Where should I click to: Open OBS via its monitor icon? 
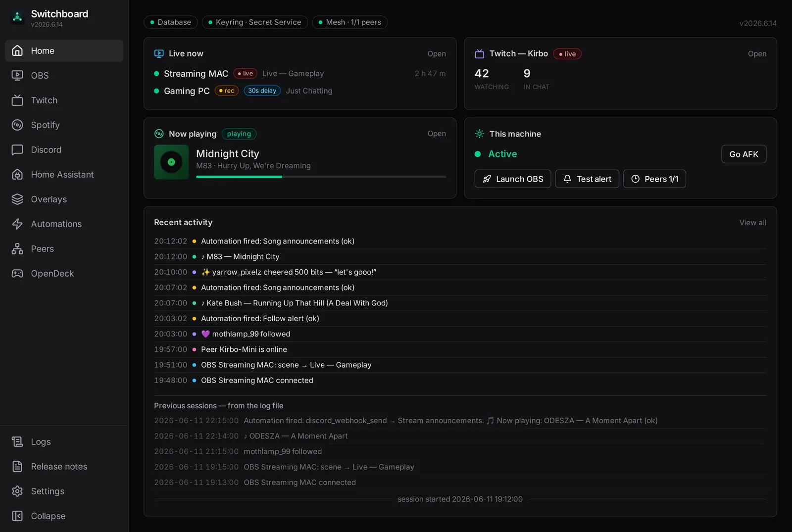17,75
